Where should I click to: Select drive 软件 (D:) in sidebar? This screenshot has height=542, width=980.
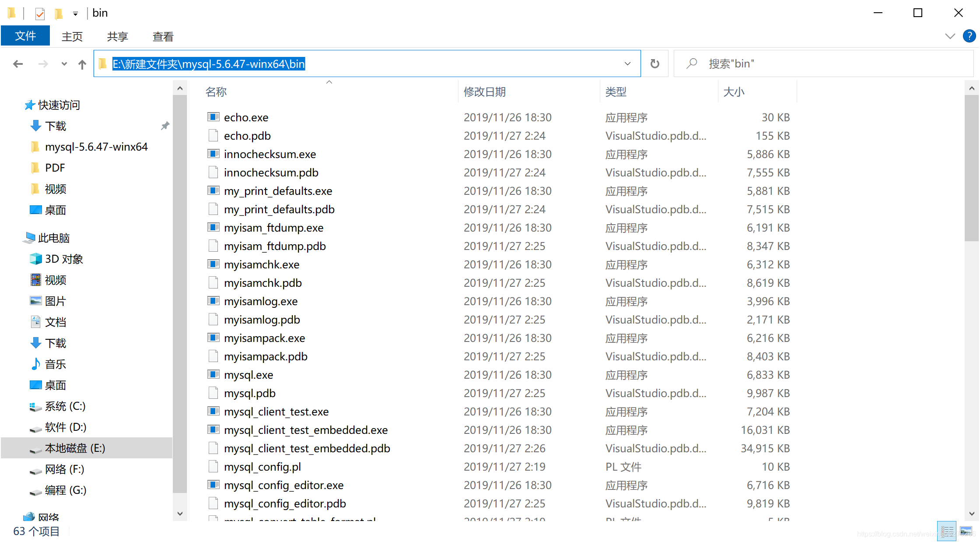point(66,427)
